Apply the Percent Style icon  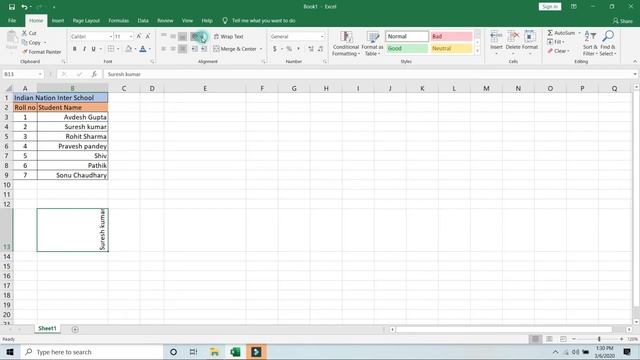[x=289, y=49]
